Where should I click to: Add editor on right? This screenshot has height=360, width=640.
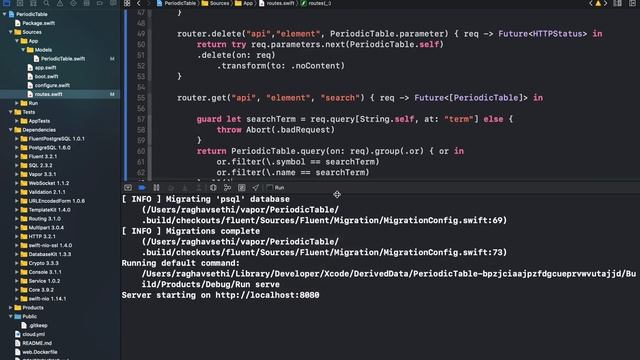pos(632,3)
